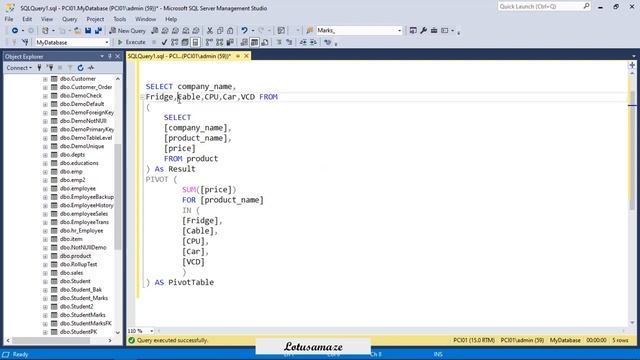The height and width of the screenshot is (360, 640).
Task: Click PivotTable alias in the query
Action: click(x=191, y=282)
